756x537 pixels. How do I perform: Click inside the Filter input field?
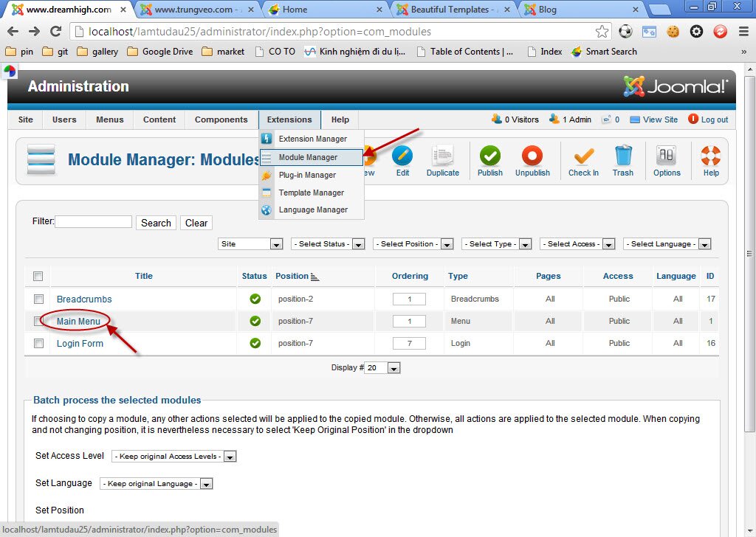coord(93,221)
